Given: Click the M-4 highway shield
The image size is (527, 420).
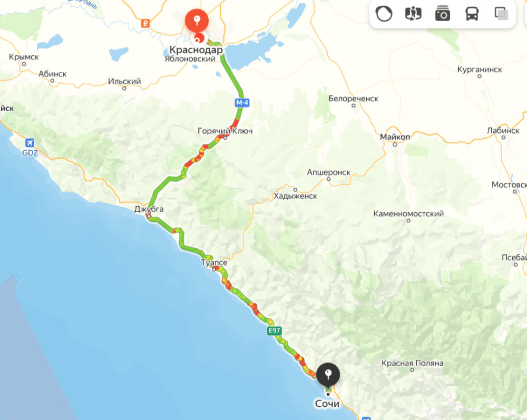Looking at the screenshot, I should 242,102.
